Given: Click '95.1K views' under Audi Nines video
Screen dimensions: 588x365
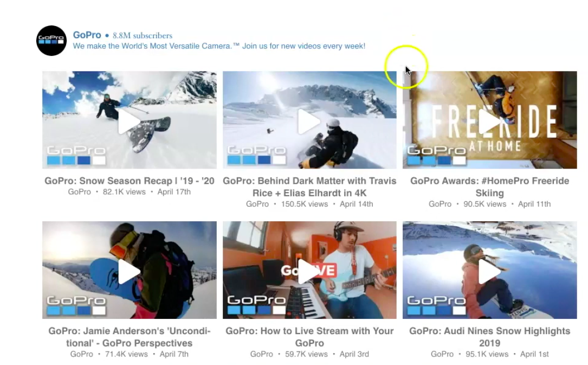Looking at the screenshot, I should coord(487,354).
